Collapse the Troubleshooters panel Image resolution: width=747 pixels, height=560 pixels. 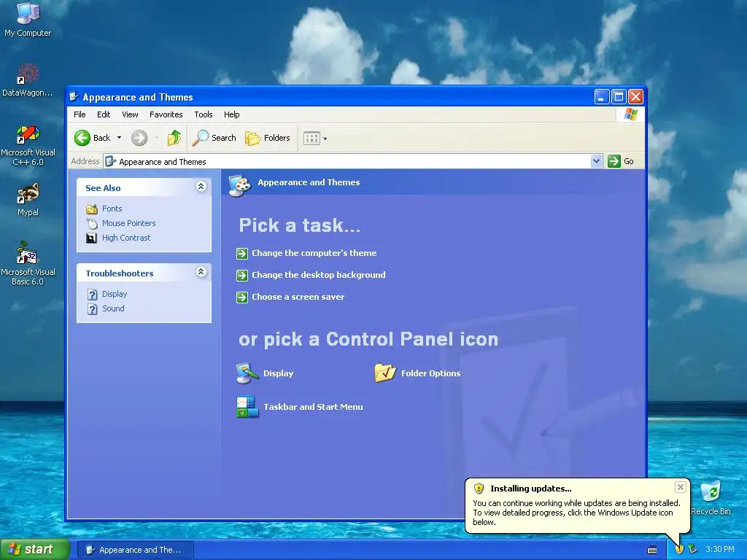point(201,272)
